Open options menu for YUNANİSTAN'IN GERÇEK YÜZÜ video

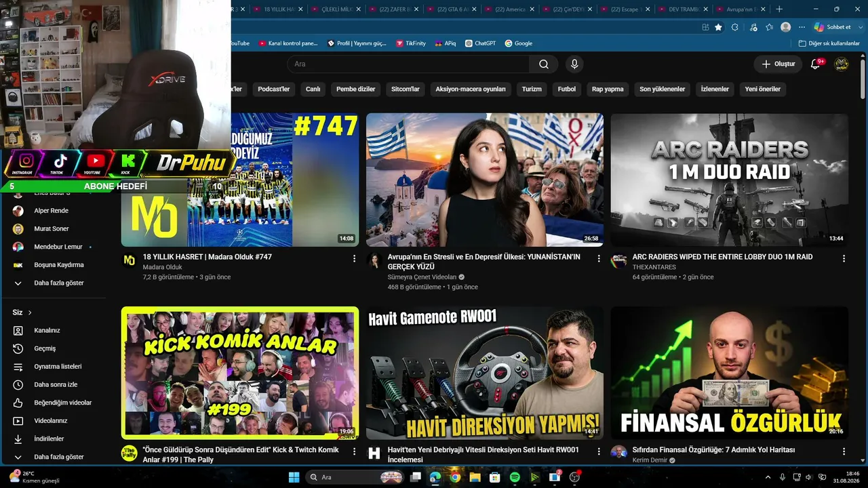[x=599, y=258]
